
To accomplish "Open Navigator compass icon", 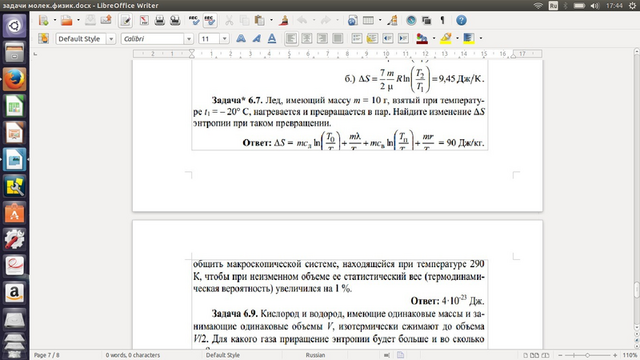I will tap(411, 20).
